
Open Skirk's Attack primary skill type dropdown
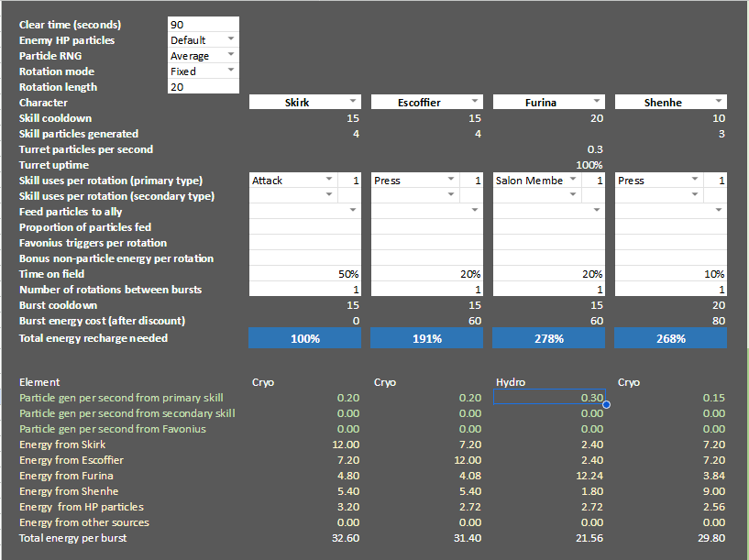[328, 179]
